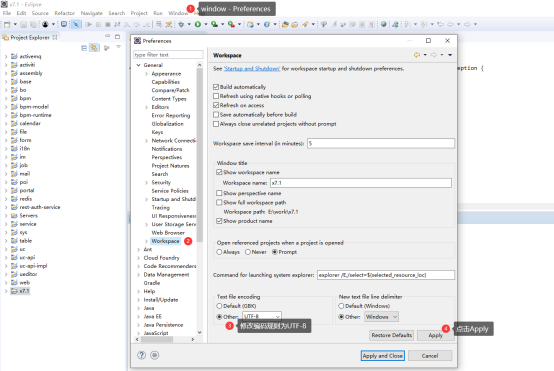Click the New file toolbar icon

pyautogui.click(x=7, y=24)
